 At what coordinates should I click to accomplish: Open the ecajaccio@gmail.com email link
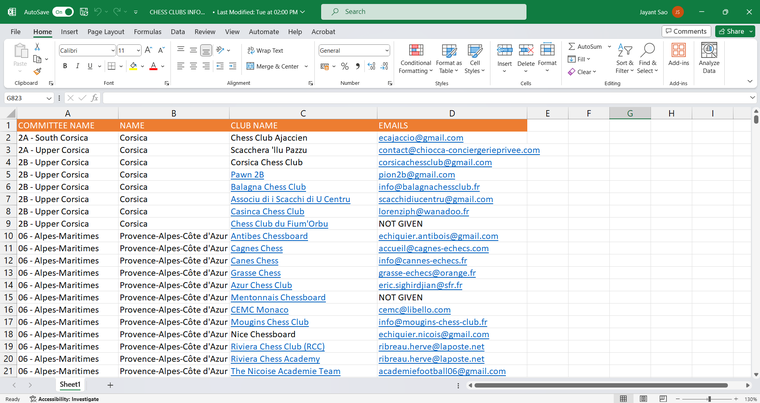pyautogui.click(x=420, y=138)
